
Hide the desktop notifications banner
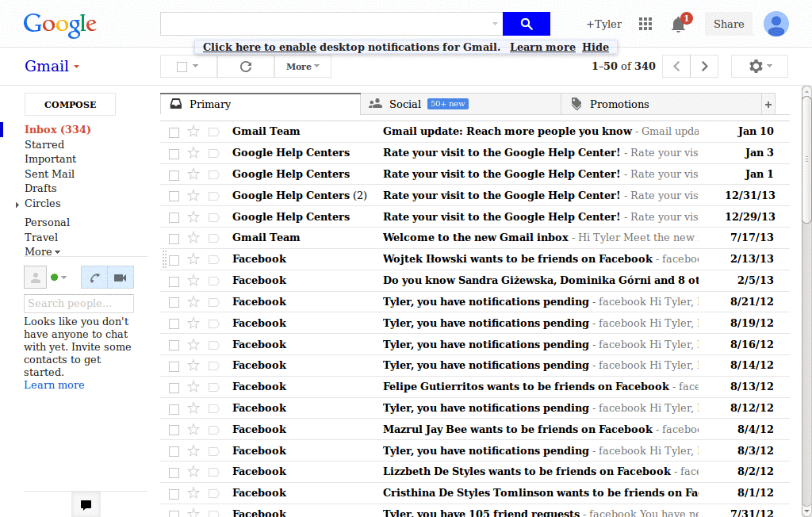[x=596, y=47]
